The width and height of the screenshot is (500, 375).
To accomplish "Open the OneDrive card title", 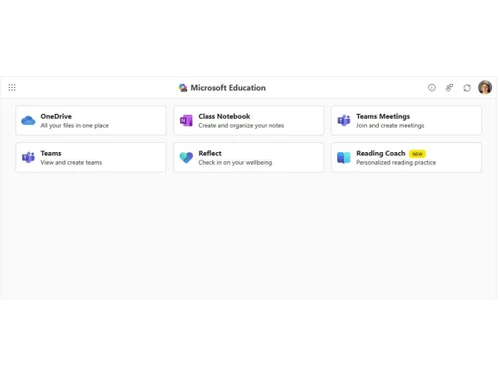I will (56, 116).
